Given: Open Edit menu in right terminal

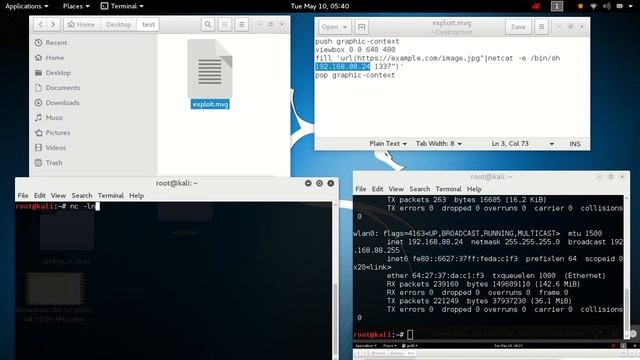Looking at the screenshot, I should [x=378, y=189].
